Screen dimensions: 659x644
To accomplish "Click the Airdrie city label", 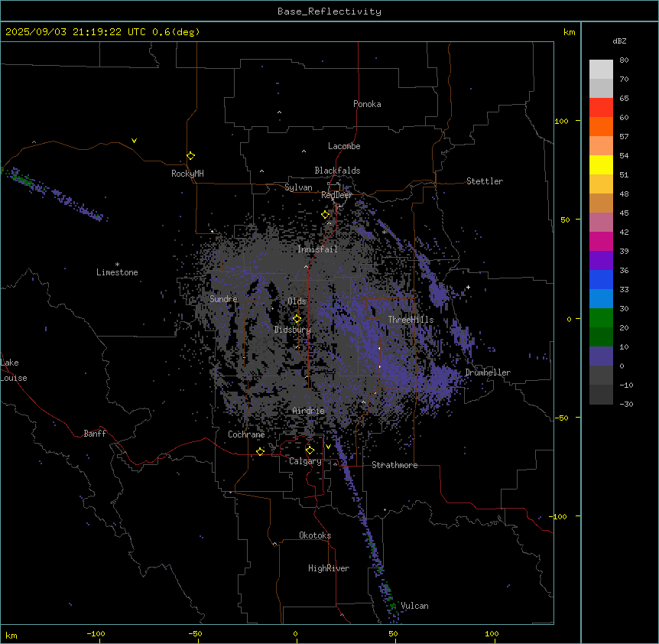I will [309, 411].
